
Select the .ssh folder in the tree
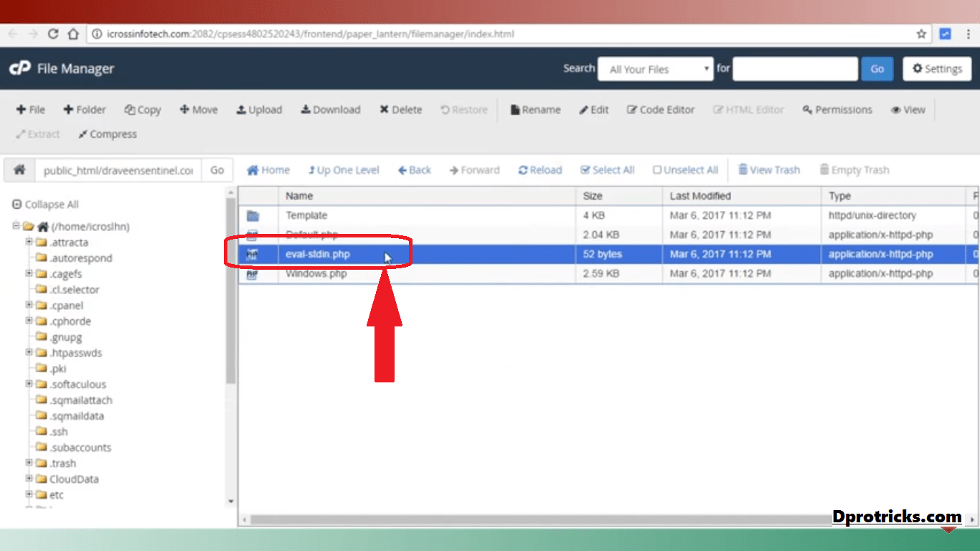(59, 431)
